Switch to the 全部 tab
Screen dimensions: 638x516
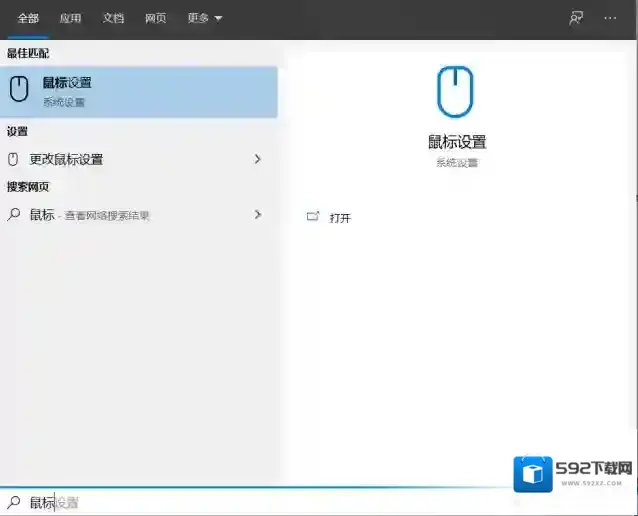[28, 18]
